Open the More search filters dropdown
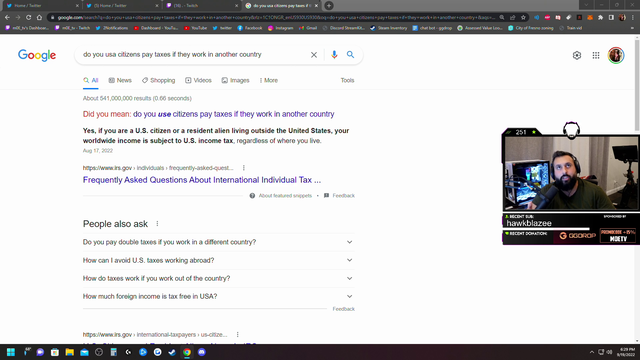Image resolution: width=640 pixels, height=360 pixels. pos(269,80)
